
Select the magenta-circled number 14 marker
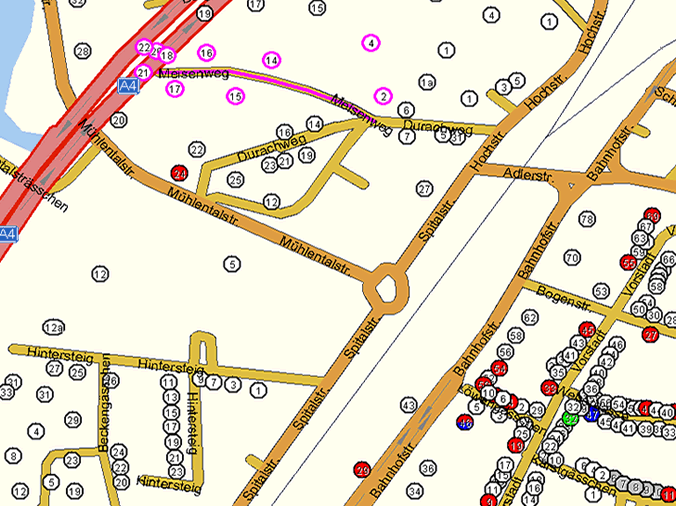click(x=271, y=61)
